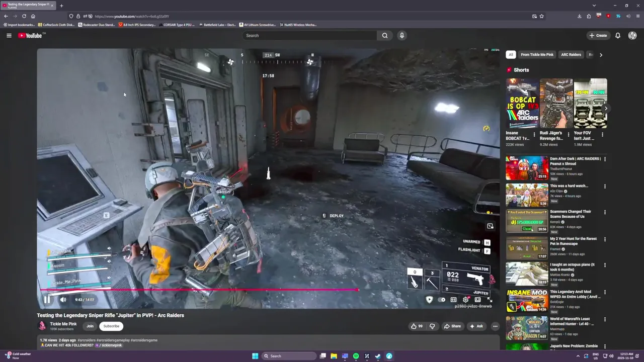This screenshot has width=644, height=362.
Task: Open Rodecaster Duo Stand bookmark
Action: pyautogui.click(x=97, y=25)
